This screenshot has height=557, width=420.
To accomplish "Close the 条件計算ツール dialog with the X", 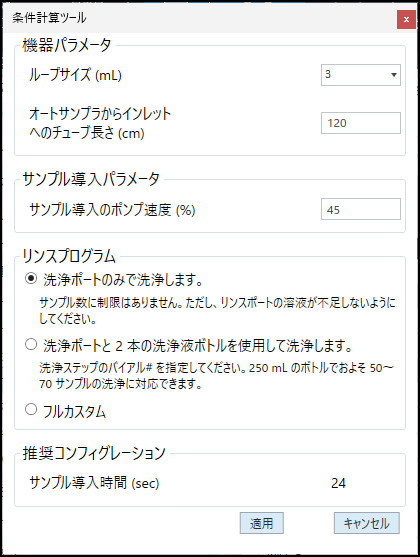I will pyautogui.click(x=406, y=19).
